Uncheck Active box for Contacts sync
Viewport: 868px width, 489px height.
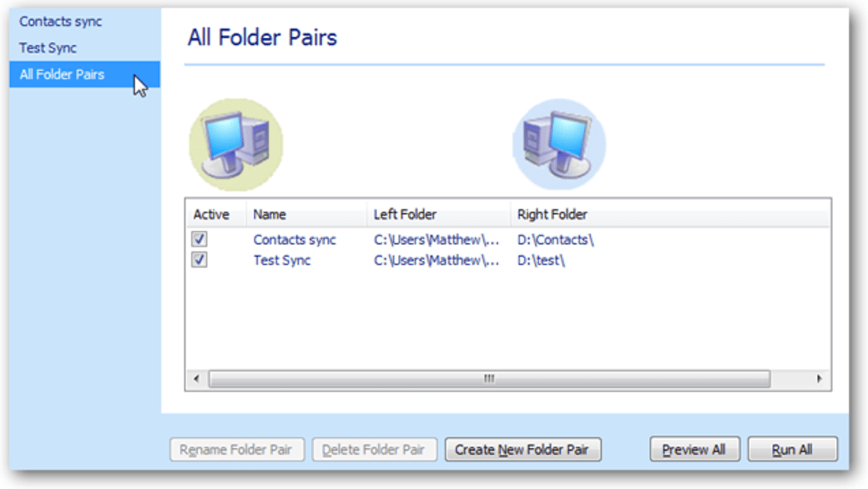click(x=199, y=240)
